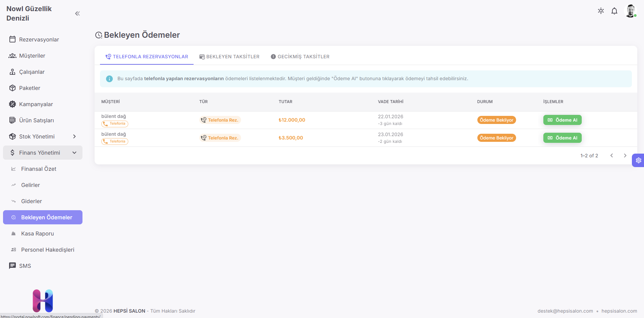Open the Kampanyalar section
Screen dimensions: 644x318
click(36, 104)
